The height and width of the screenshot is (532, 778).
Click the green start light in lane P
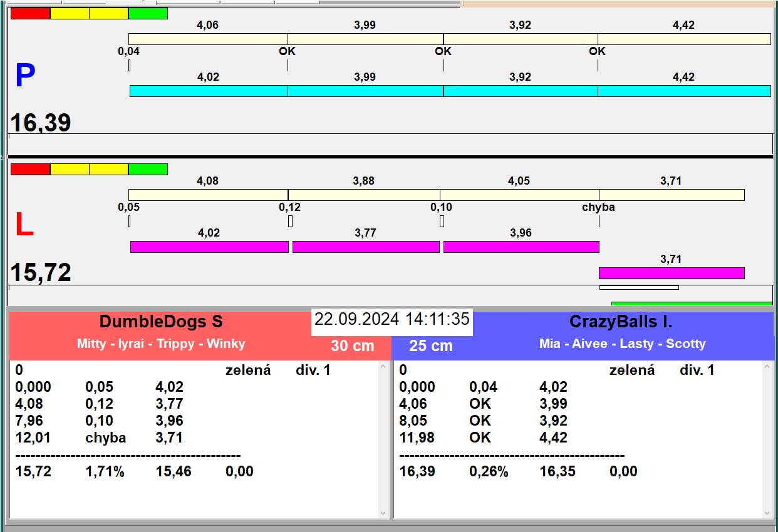pos(148,13)
